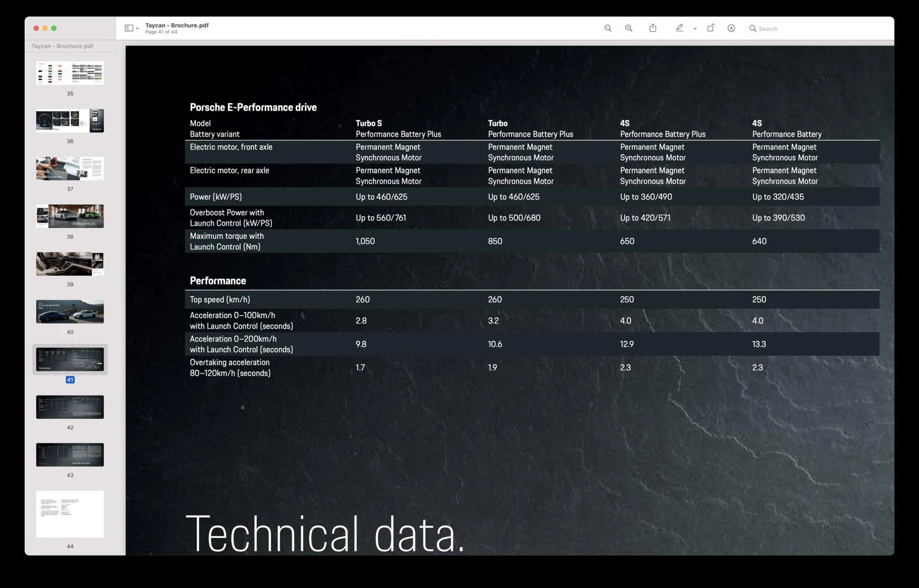Screen dimensions: 919x588
Task: Click the search magnifier icon
Action: pyautogui.click(x=753, y=29)
